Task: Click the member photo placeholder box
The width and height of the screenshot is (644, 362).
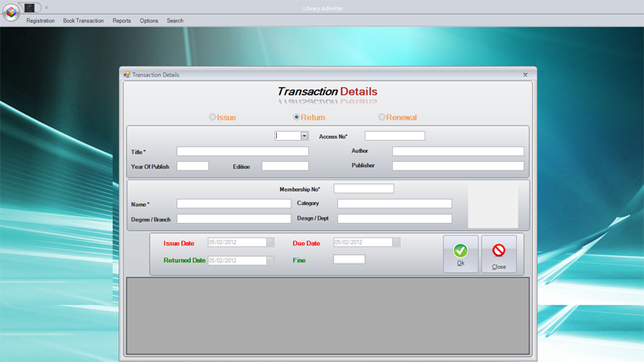Action: click(x=493, y=205)
